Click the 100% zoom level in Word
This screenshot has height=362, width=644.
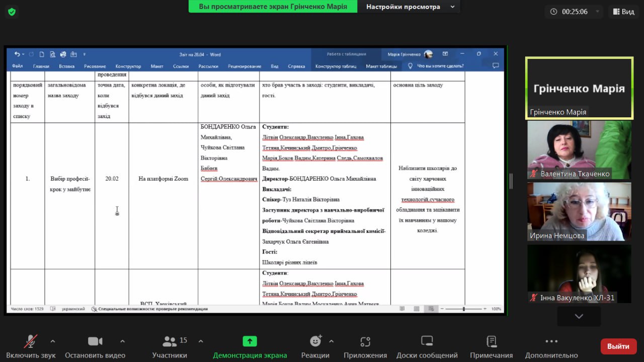point(496,309)
